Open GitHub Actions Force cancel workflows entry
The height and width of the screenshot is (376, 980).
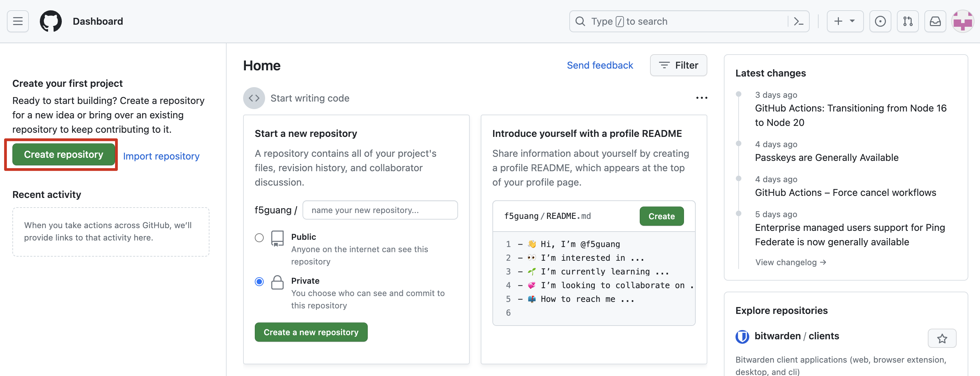point(845,192)
